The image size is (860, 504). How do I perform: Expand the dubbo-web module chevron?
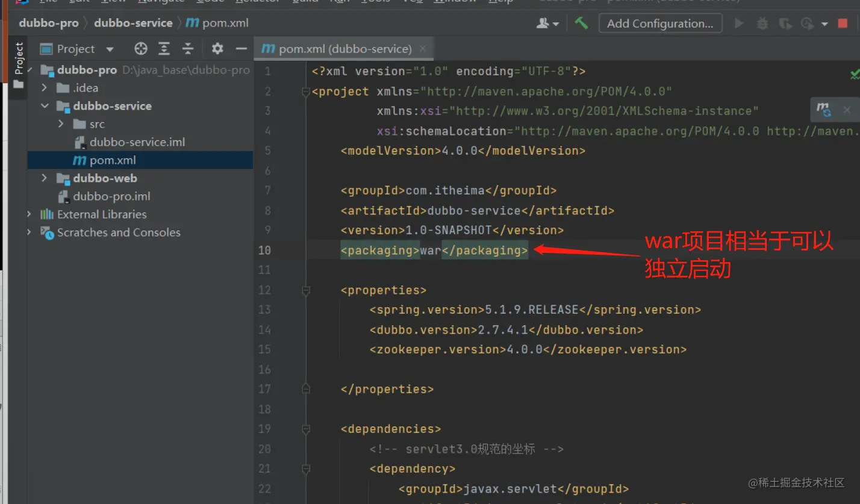44,178
